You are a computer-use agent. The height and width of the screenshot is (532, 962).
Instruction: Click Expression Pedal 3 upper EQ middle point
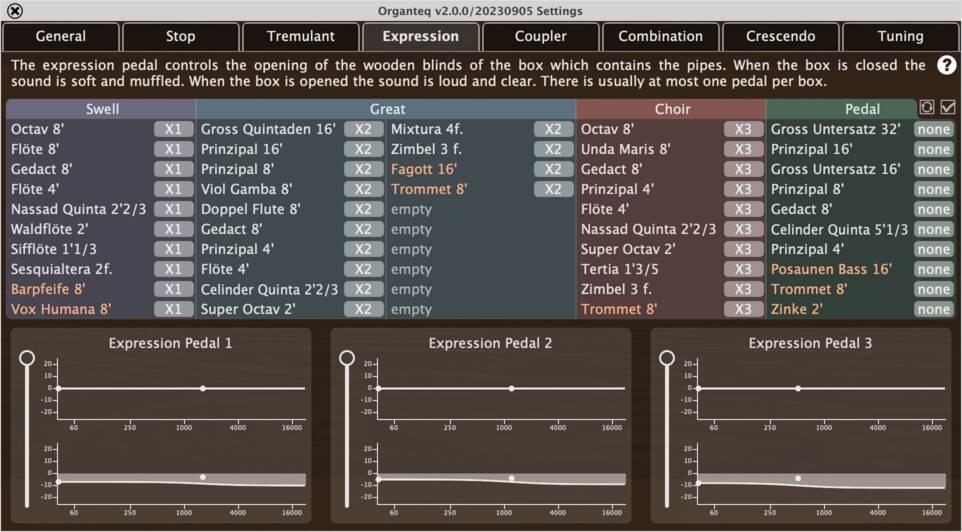798,388
